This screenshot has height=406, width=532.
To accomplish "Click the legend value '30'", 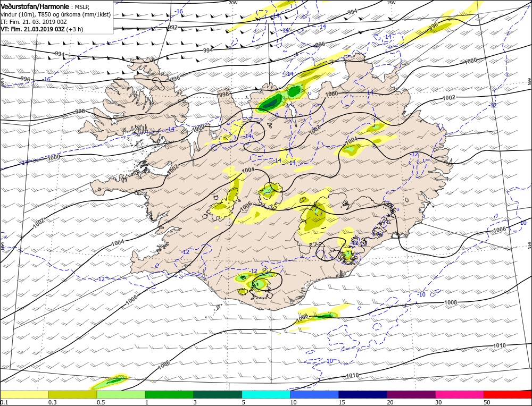I will point(438,402).
